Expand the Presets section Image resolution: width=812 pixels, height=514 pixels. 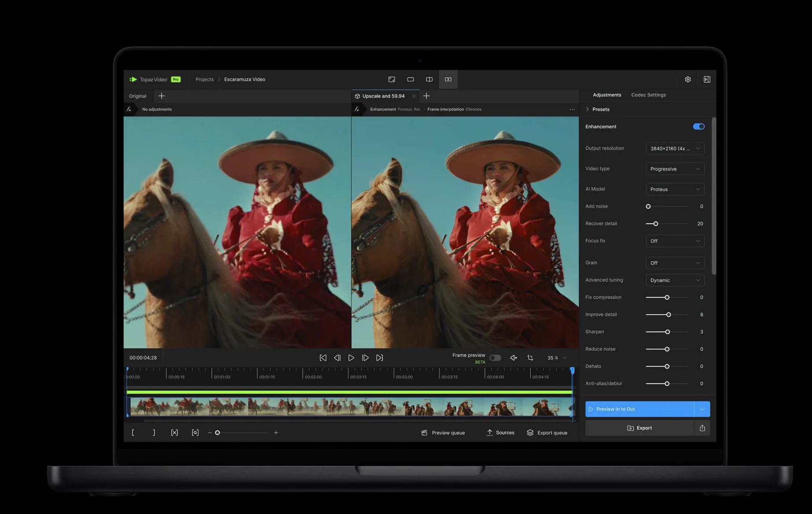600,109
